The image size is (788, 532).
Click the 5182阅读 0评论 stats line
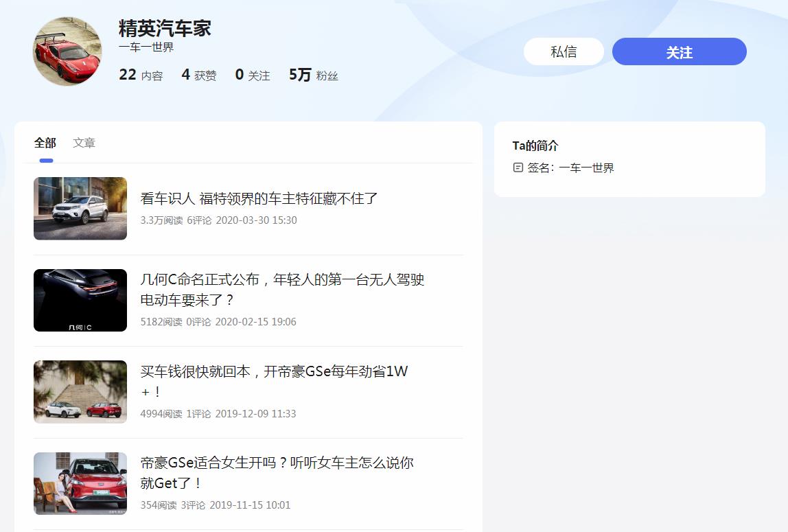click(218, 321)
